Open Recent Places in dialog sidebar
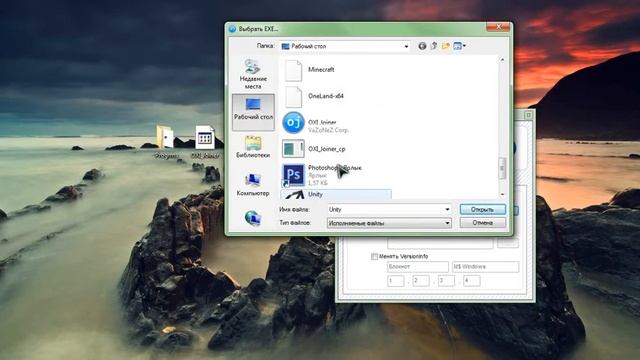This screenshot has width=640, height=360. (x=253, y=74)
